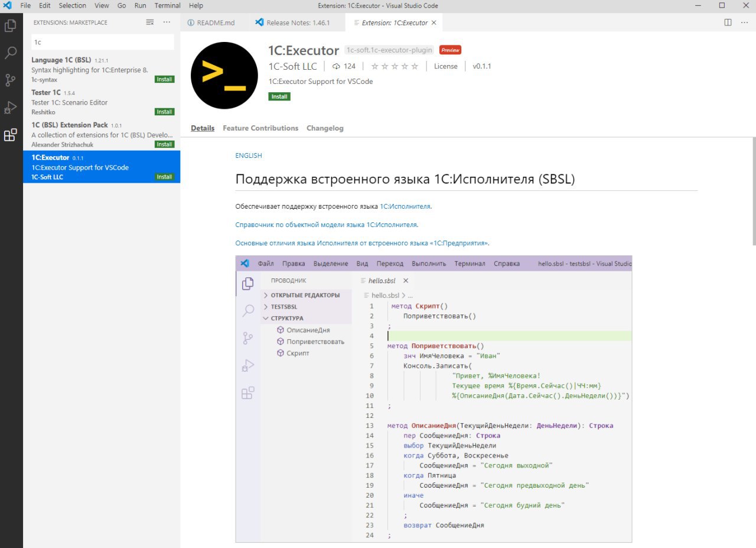
Task: Click the 1C:Executor extension logo
Action: [224, 75]
